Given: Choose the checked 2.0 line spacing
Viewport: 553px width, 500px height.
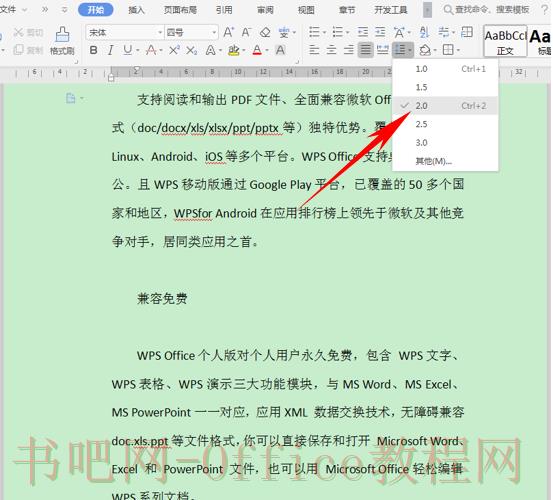Looking at the screenshot, I should [x=445, y=105].
